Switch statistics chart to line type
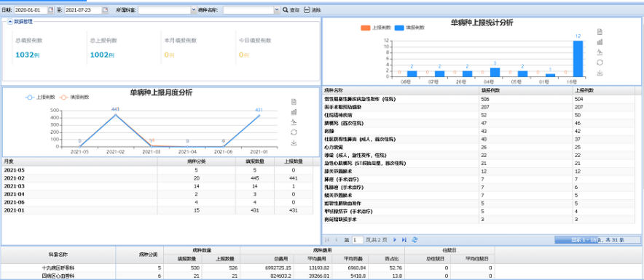This screenshot has width=644, height=280. tap(600, 52)
